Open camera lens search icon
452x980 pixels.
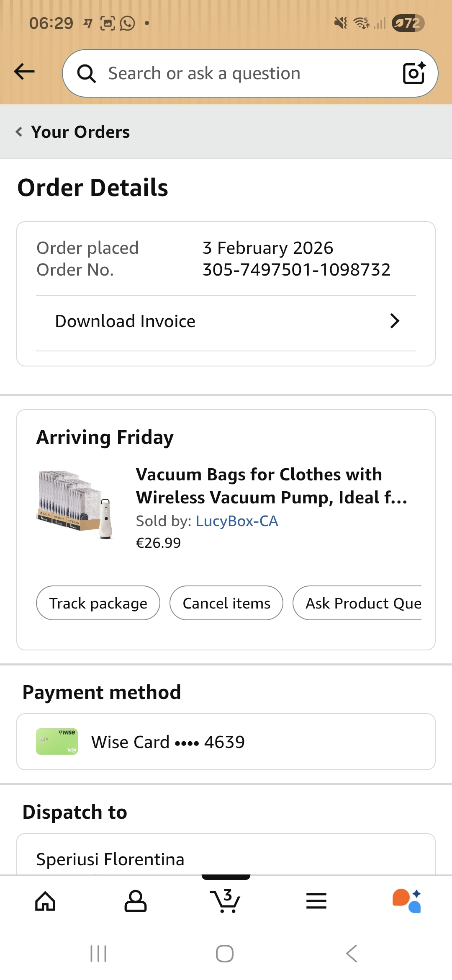tap(413, 73)
